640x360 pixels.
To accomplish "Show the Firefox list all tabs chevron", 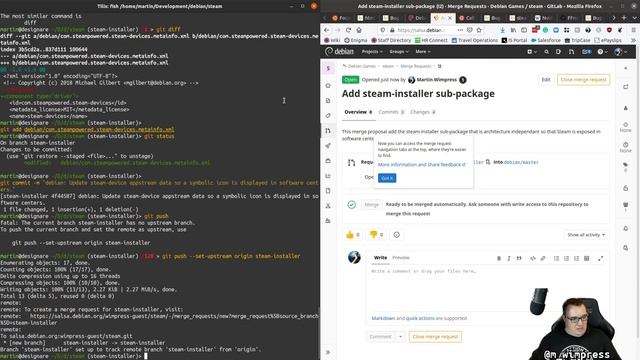I will click(x=634, y=18).
